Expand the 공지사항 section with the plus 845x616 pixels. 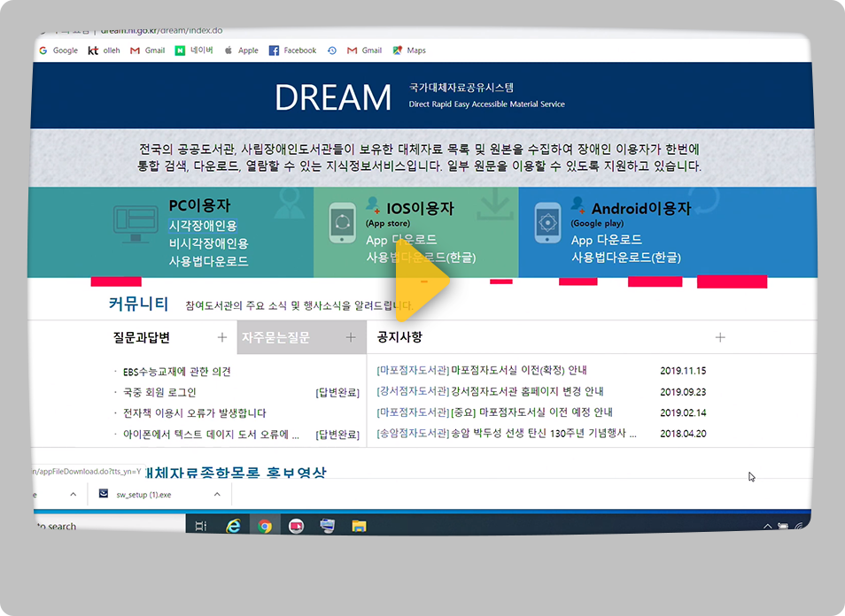(720, 337)
